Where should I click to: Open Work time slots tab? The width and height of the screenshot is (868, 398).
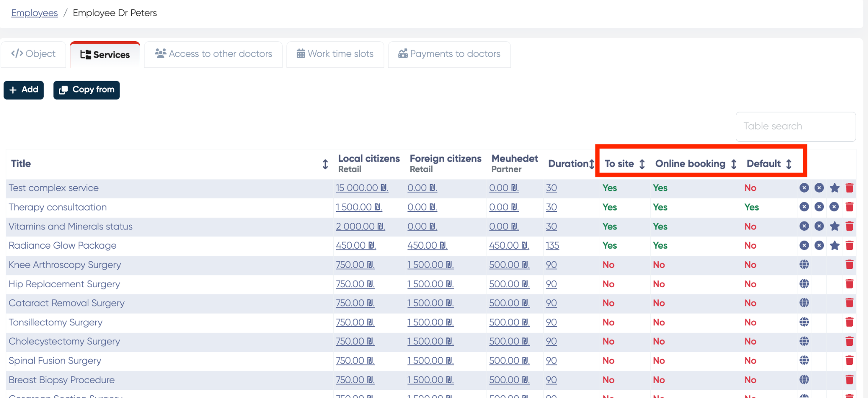(x=335, y=54)
